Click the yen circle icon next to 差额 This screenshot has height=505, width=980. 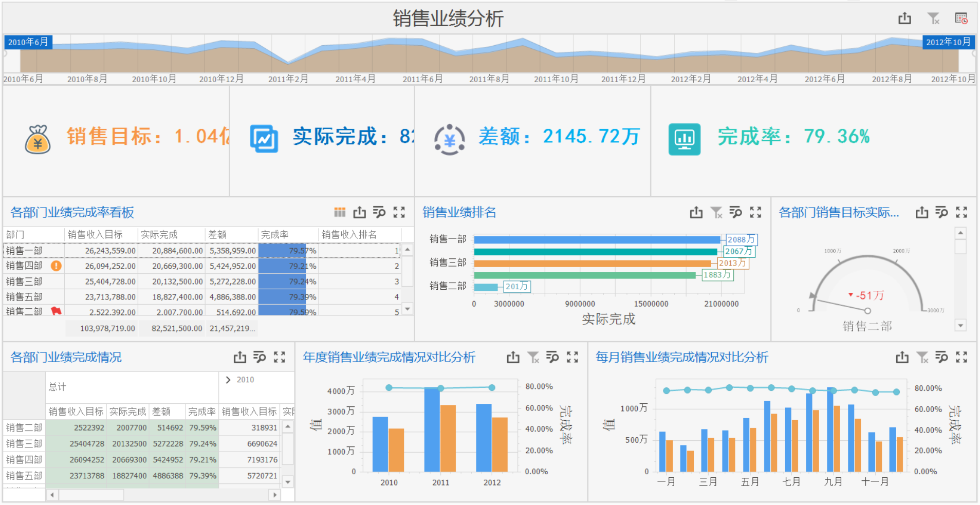pyautogui.click(x=450, y=139)
